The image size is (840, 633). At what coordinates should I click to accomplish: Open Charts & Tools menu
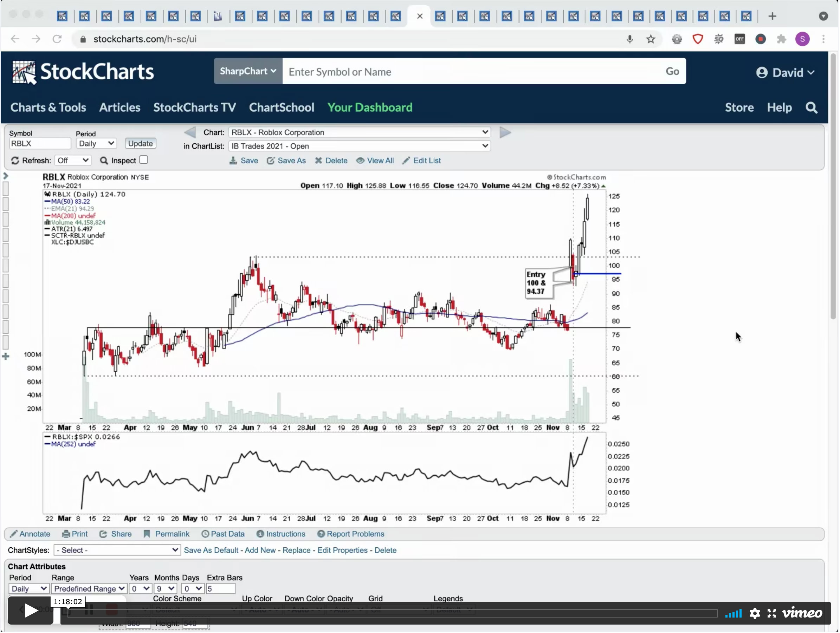(x=48, y=108)
